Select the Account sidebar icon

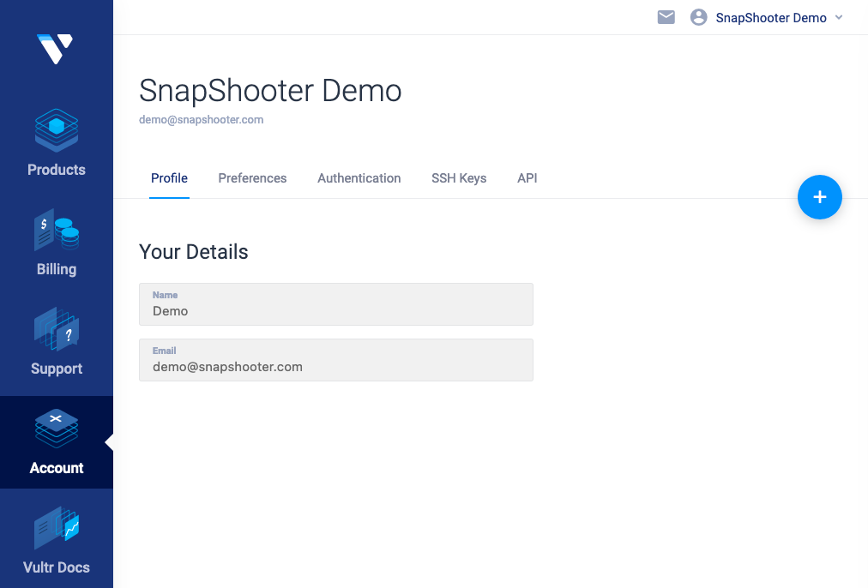57,429
